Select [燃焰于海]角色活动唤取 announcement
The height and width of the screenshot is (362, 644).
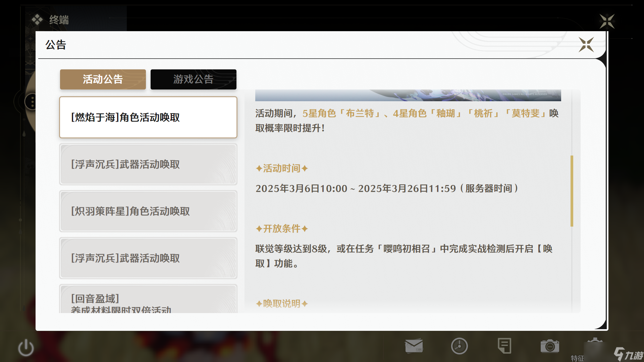coord(148,117)
